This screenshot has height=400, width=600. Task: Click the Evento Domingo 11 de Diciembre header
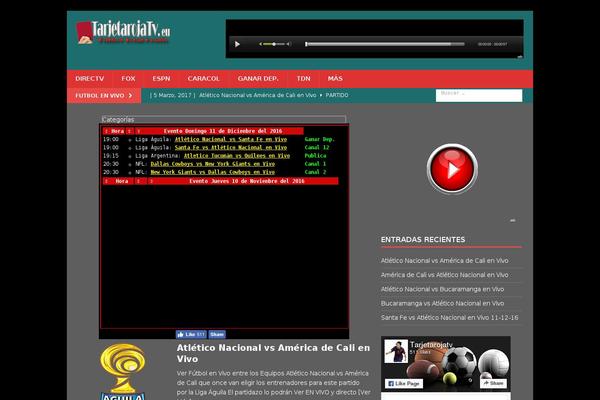(x=223, y=131)
